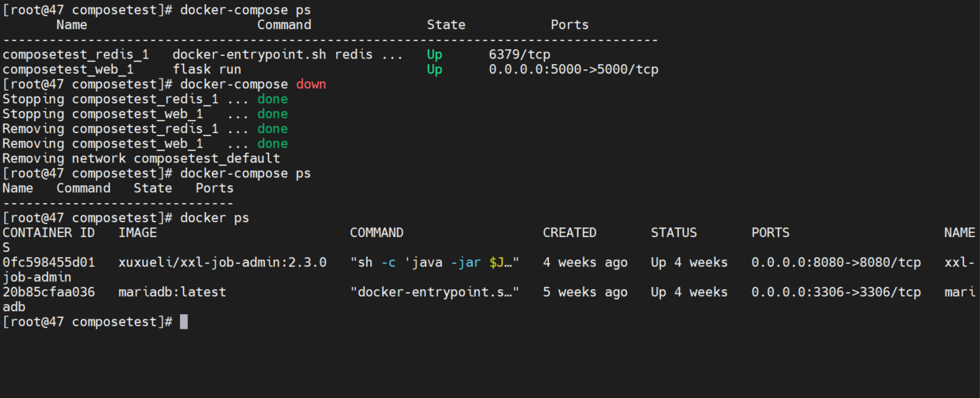
Task: Click the IMAGE column header
Action: pos(137,233)
